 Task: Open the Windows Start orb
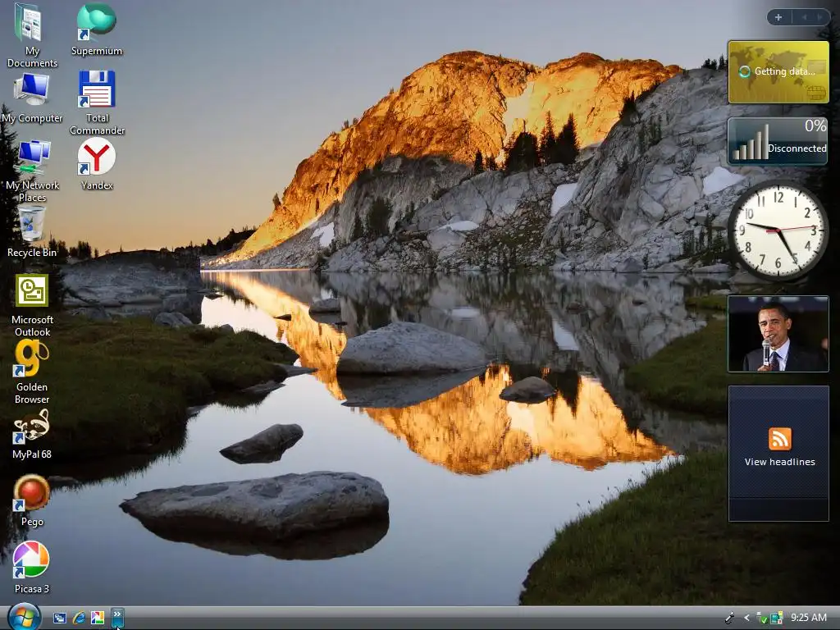(24, 617)
